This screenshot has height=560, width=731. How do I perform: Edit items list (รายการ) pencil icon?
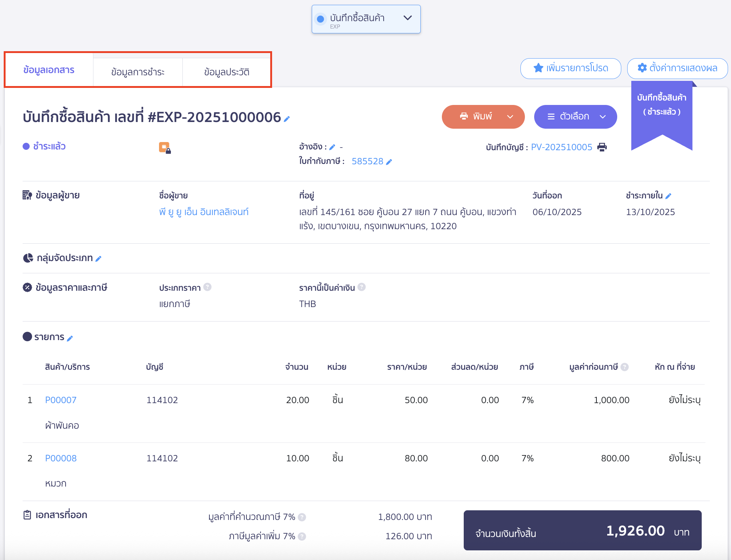pos(70,338)
